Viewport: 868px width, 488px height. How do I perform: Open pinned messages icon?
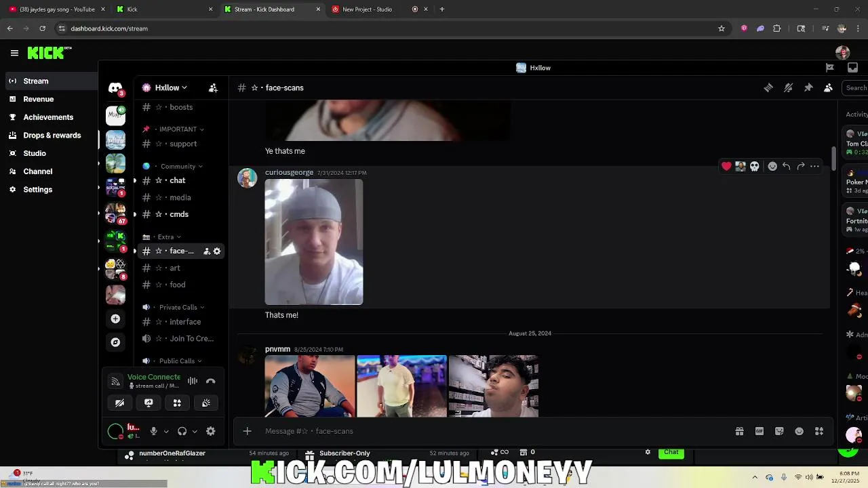(808, 87)
